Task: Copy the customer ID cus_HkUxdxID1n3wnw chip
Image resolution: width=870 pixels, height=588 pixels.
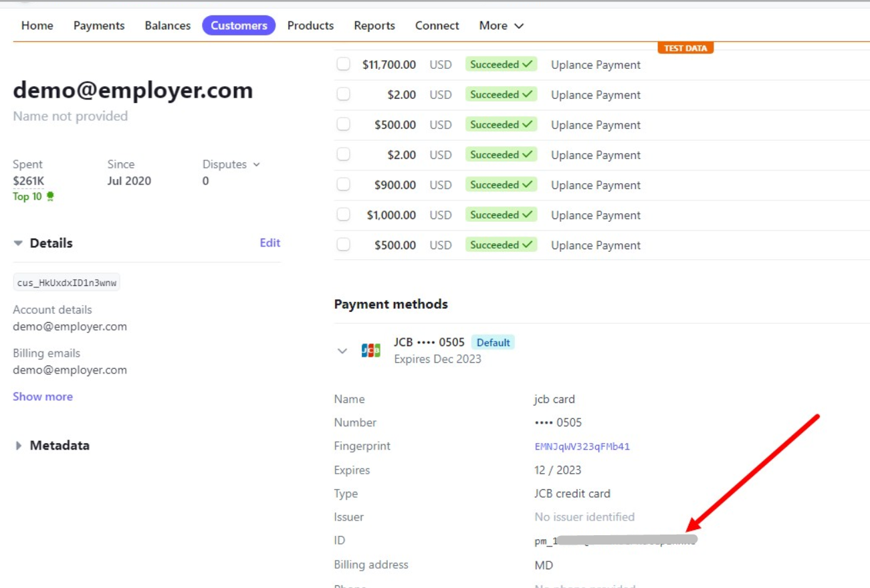Action: pos(67,283)
